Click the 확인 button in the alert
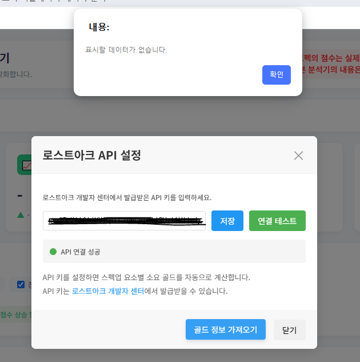Viewport: 360px width, 362px height. point(276,75)
